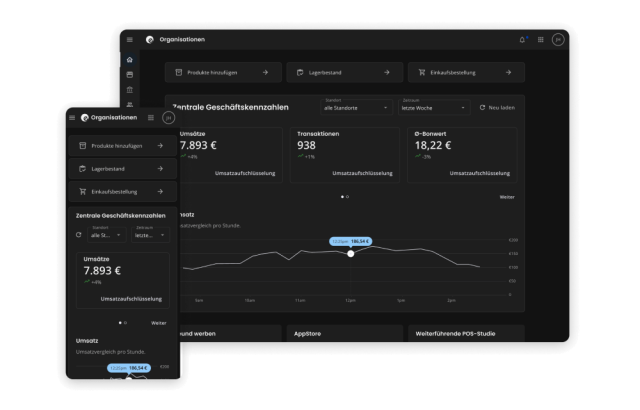Open Umsatzaufschlüsselung under Transaktionen card
The image size is (640, 410).
(362, 173)
